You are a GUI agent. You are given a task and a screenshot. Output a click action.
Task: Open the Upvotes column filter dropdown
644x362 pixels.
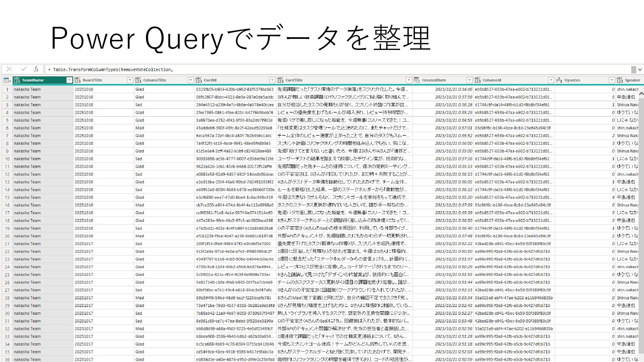pyautogui.click(x=611, y=80)
